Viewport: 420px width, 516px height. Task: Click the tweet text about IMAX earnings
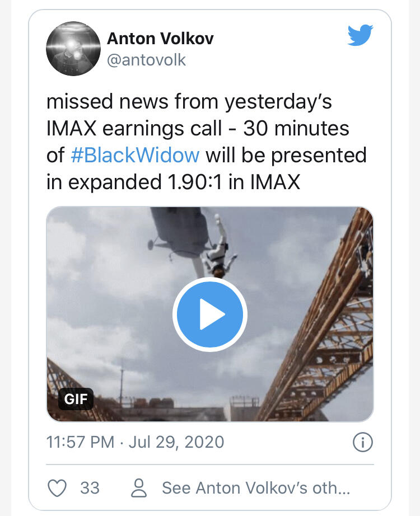point(198,129)
